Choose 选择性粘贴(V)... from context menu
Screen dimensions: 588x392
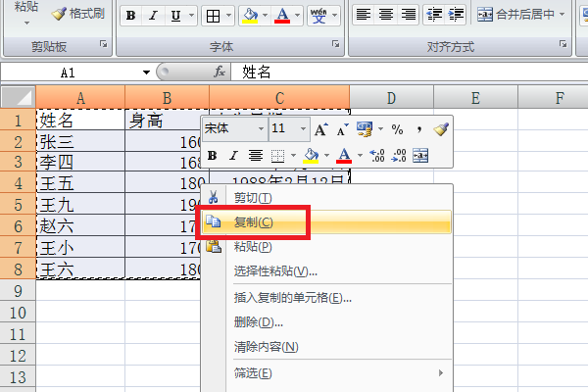[327, 270]
